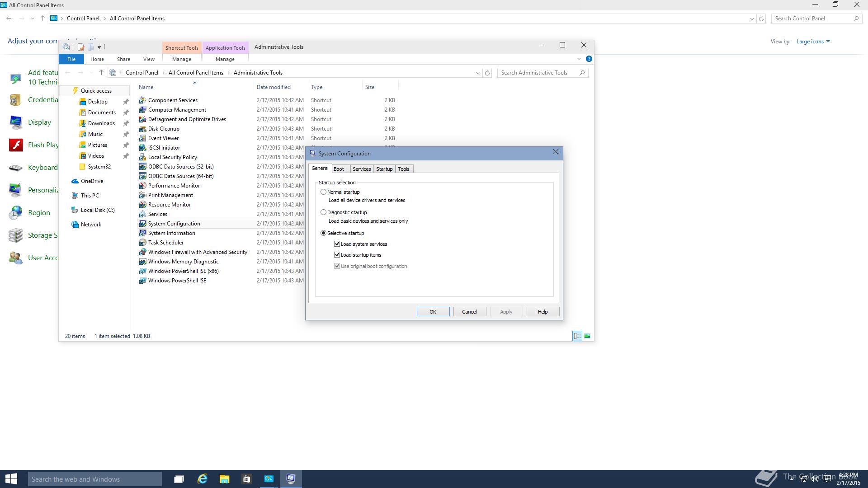This screenshot has width=868, height=488.
Task: Select the Normal startup radio button
Action: click(323, 192)
